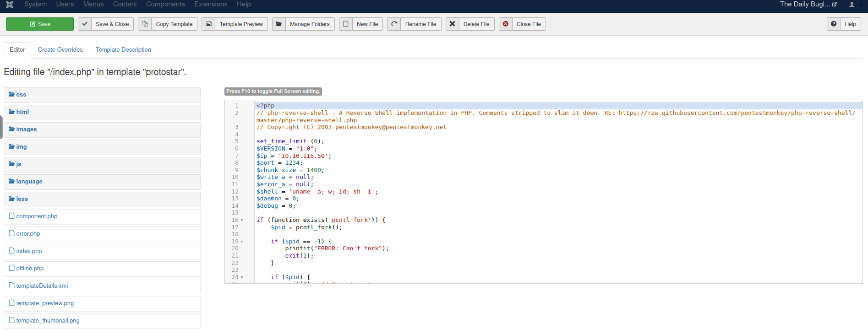Collapse code fold arrow at line 19
This screenshot has width=868, height=334.
tap(242, 242)
